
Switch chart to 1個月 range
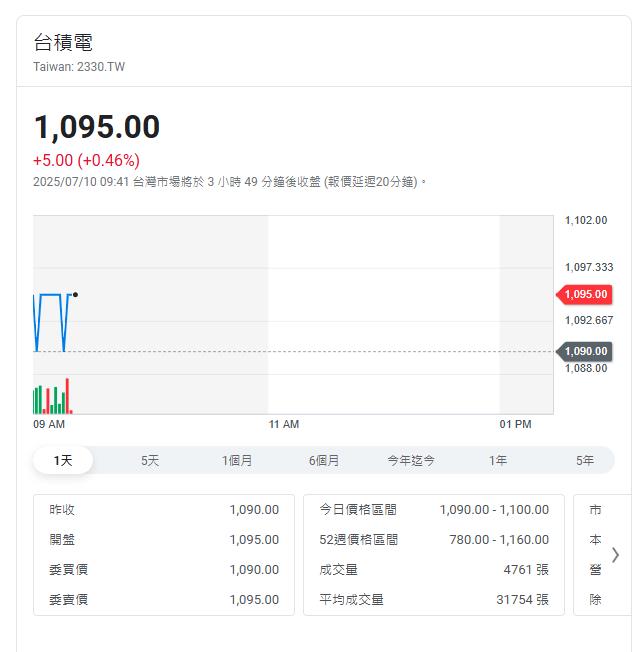click(x=237, y=460)
